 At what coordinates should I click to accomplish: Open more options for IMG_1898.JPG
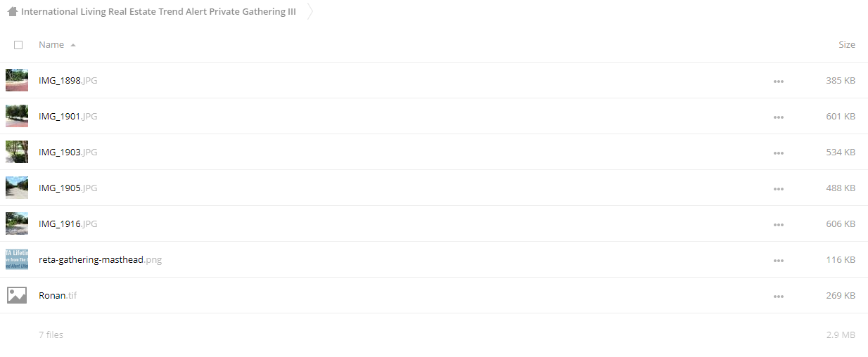[x=778, y=82]
